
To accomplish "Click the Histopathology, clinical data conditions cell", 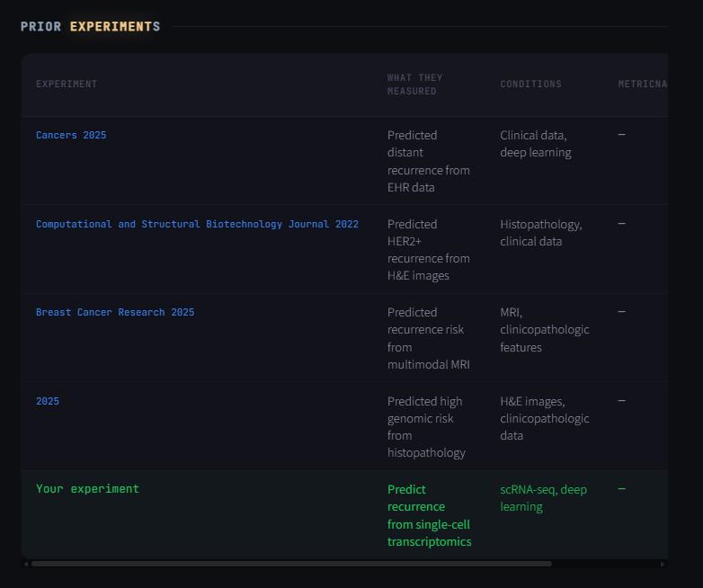I will [x=540, y=232].
